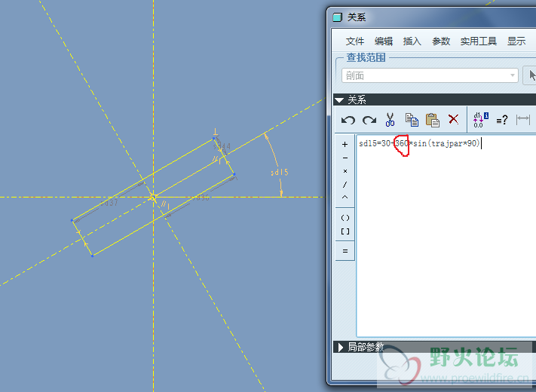Expand the 局部参数 section
Viewport: 536px width, 392px height.
(341, 348)
